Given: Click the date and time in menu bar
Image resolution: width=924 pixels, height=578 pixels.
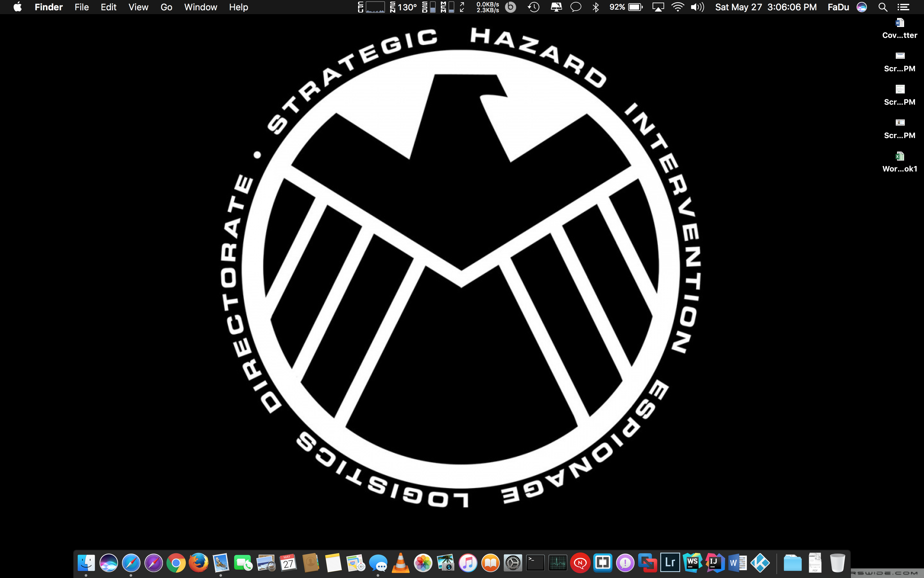Looking at the screenshot, I should (766, 7).
